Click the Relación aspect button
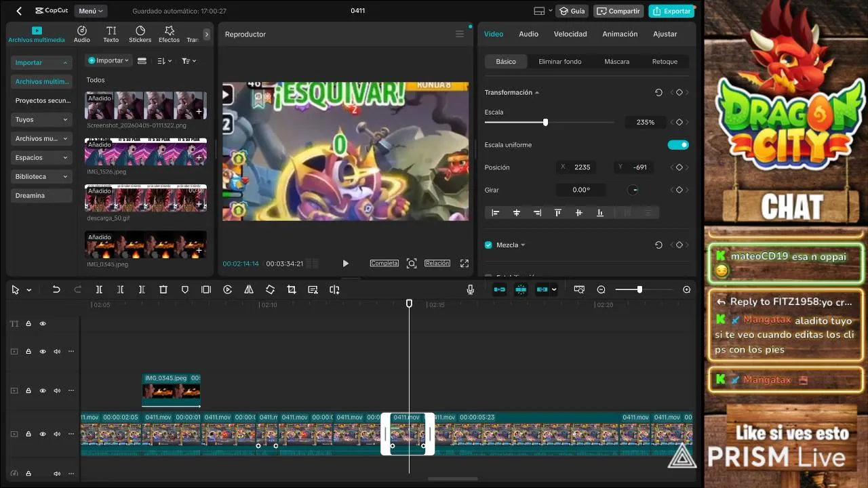The height and width of the screenshot is (488, 868). pos(437,263)
